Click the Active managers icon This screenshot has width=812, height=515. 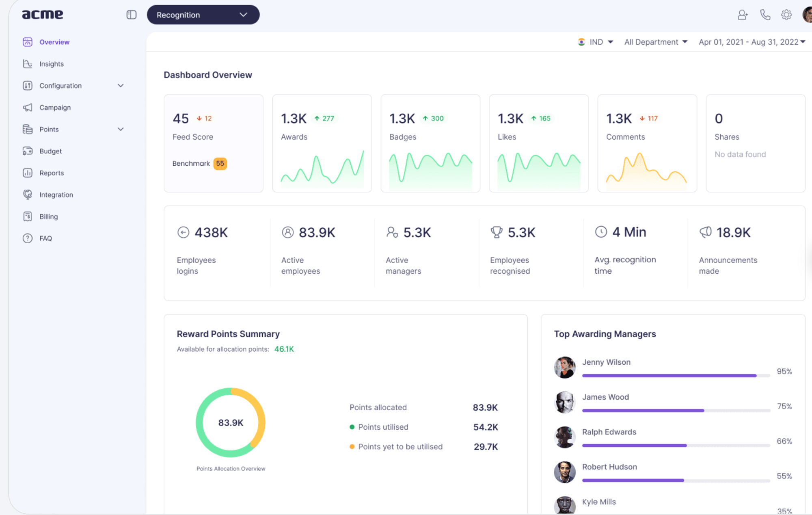coord(392,232)
